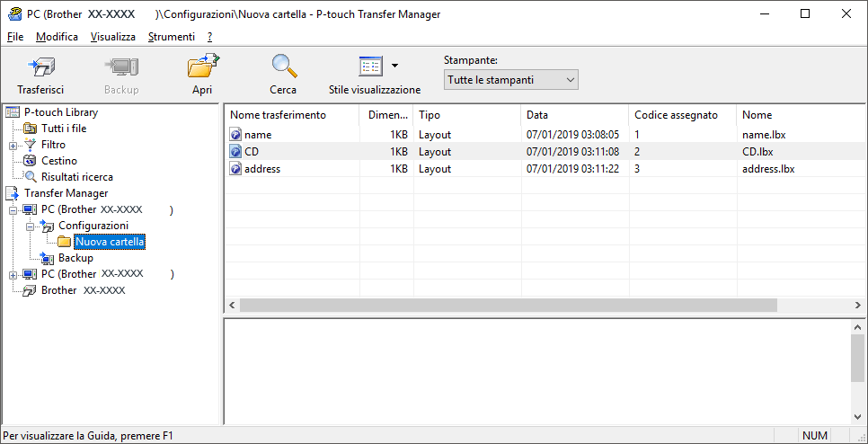Open the File menu
This screenshot has width=868, height=444.
coord(15,37)
